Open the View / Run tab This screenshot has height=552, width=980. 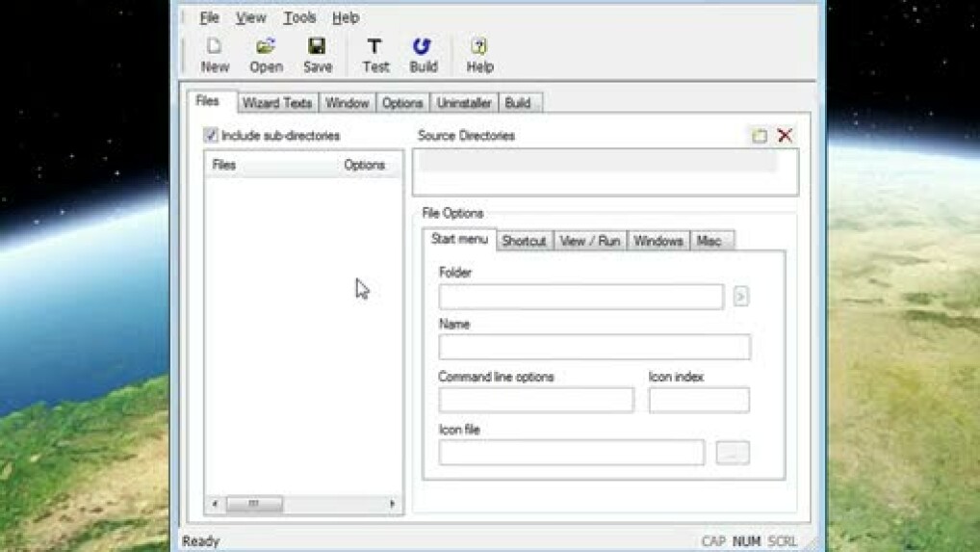pyautogui.click(x=589, y=241)
